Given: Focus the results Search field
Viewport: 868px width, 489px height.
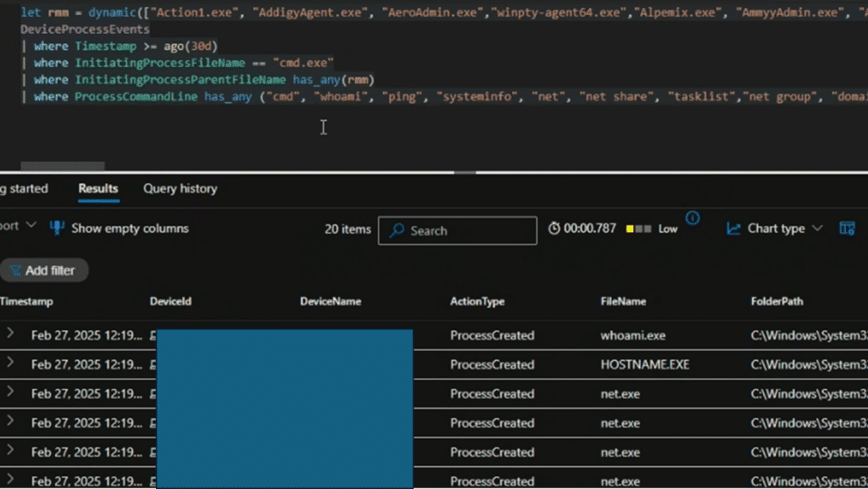Looking at the screenshot, I should [457, 231].
